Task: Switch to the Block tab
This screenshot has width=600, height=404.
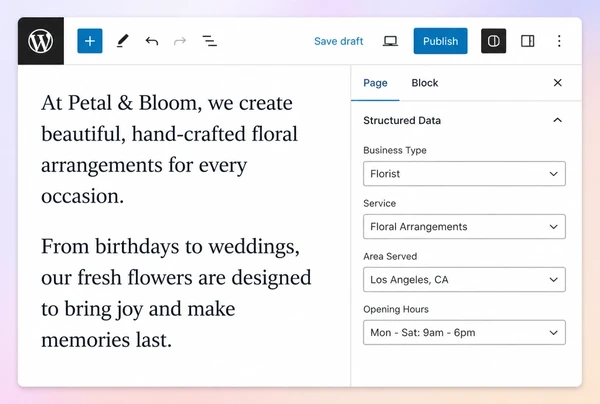Action: click(x=425, y=83)
